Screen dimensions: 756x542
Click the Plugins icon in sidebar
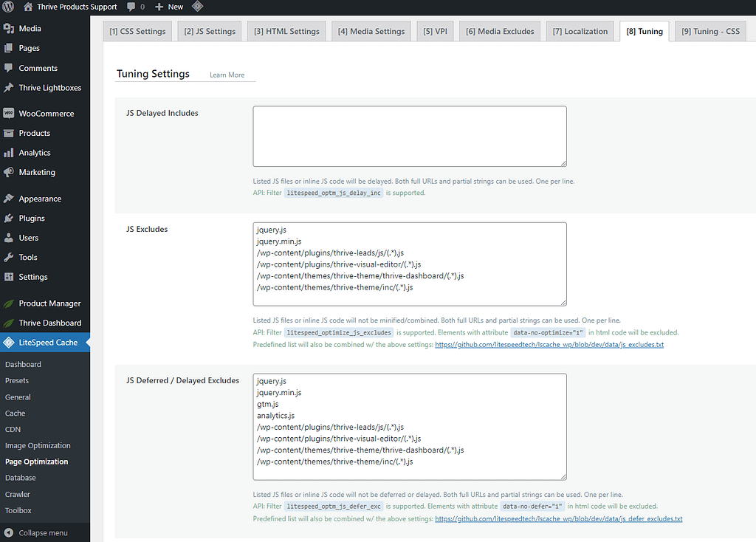(x=8, y=218)
